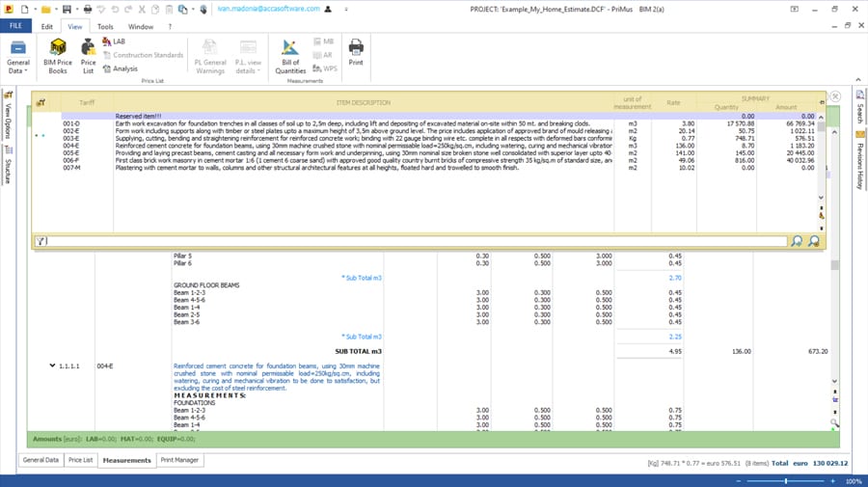Switch to the Price List bottom tab
868x487 pixels.
[80, 460]
